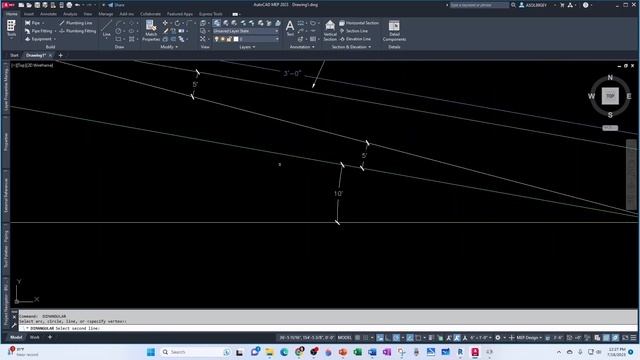640x360 pixels.
Task: Expand the Modify panel flyout
Action: tap(169, 47)
